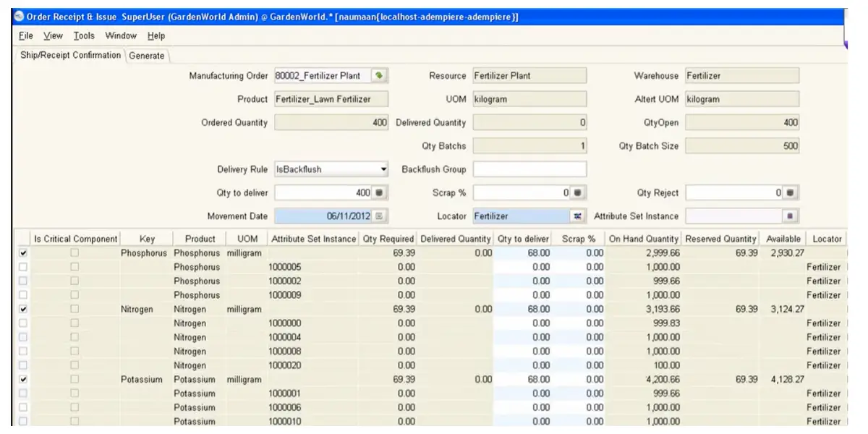The height and width of the screenshot is (434, 868).
Task: Open the Help menu
Action: pos(156,35)
